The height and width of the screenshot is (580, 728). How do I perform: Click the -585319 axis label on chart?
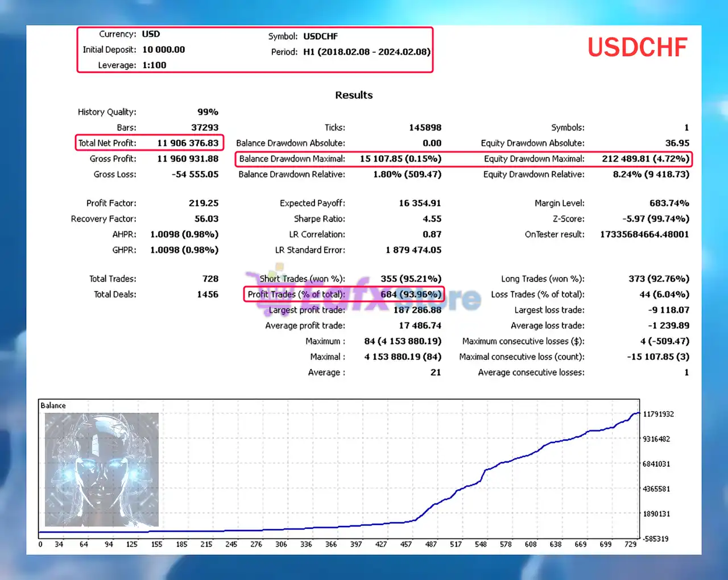[656, 538]
